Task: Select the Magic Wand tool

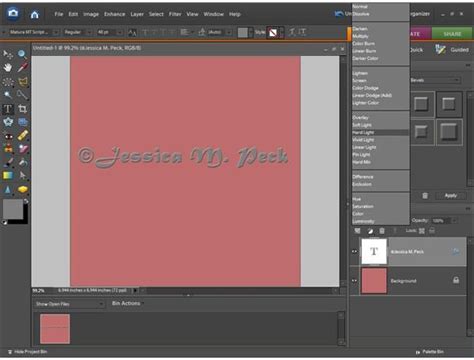Action: click(8, 95)
